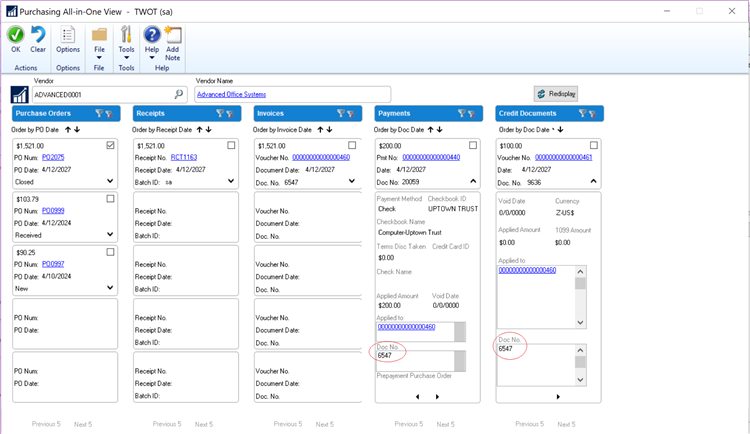
Task: Tick the $200.00 payment checkbox
Action: 473,145
